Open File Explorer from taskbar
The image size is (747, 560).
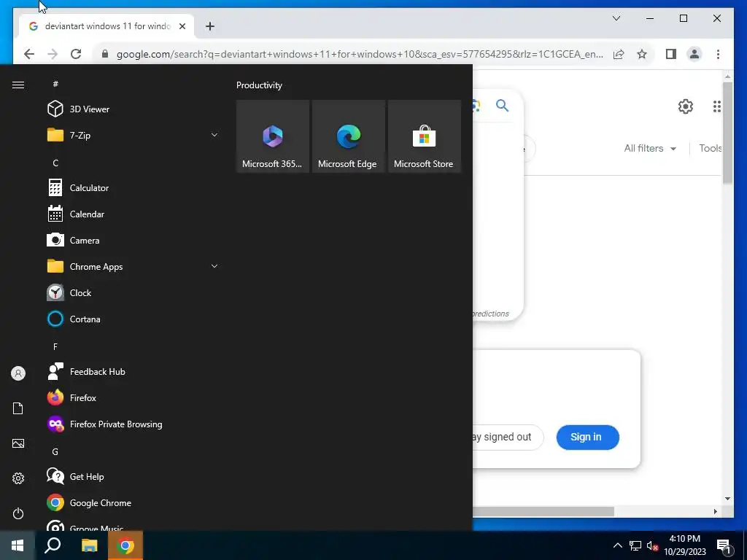(x=89, y=545)
